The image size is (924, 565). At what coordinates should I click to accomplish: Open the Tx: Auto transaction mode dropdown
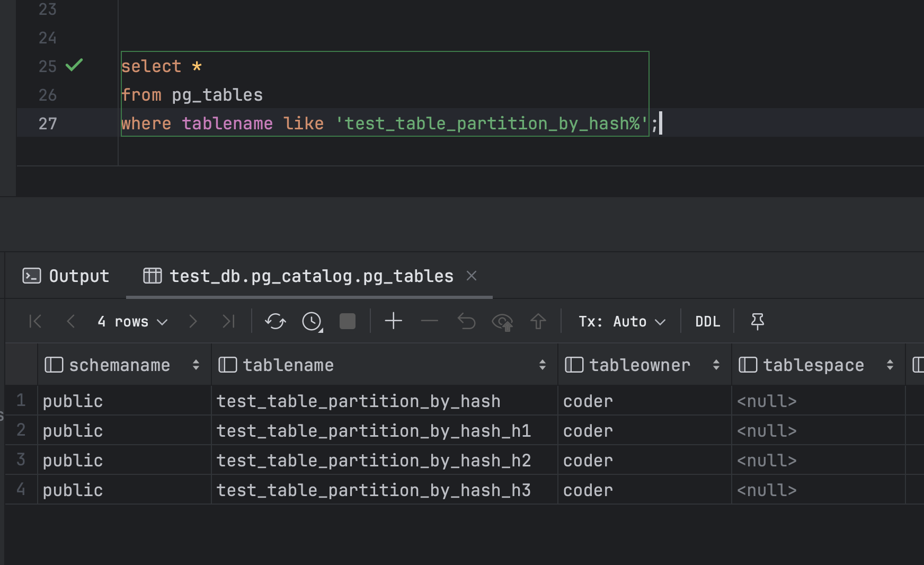tap(622, 322)
